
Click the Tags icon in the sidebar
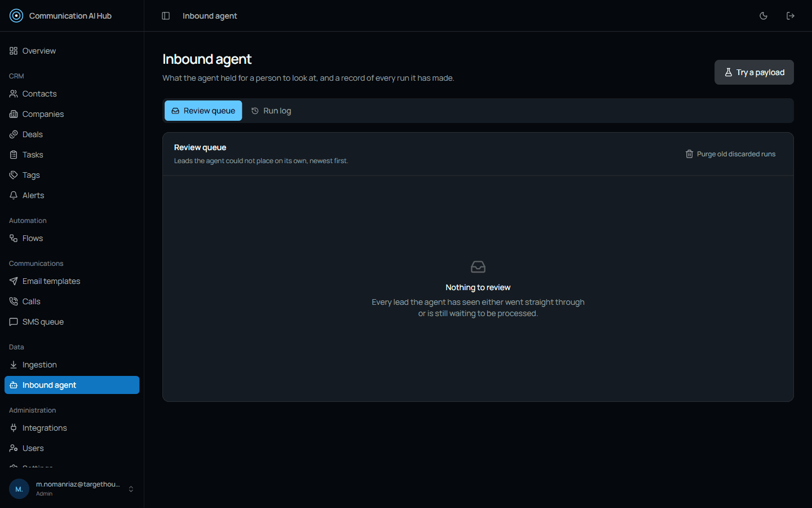[14, 175]
